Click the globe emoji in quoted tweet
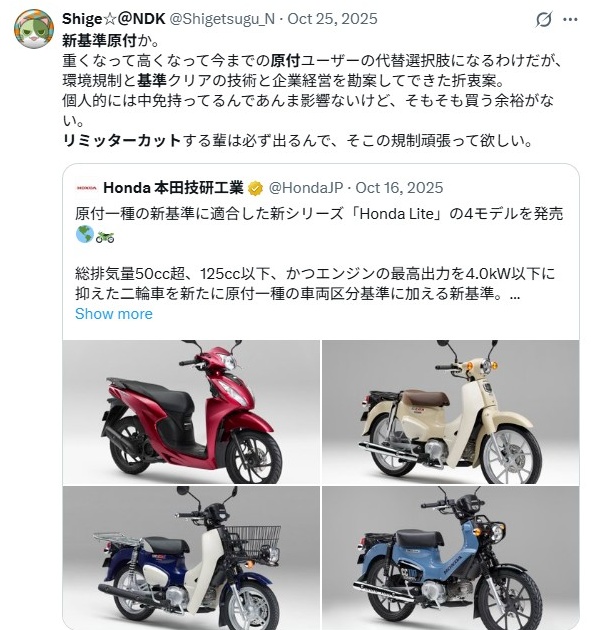The width and height of the screenshot is (594, 630). click(85, 234)
